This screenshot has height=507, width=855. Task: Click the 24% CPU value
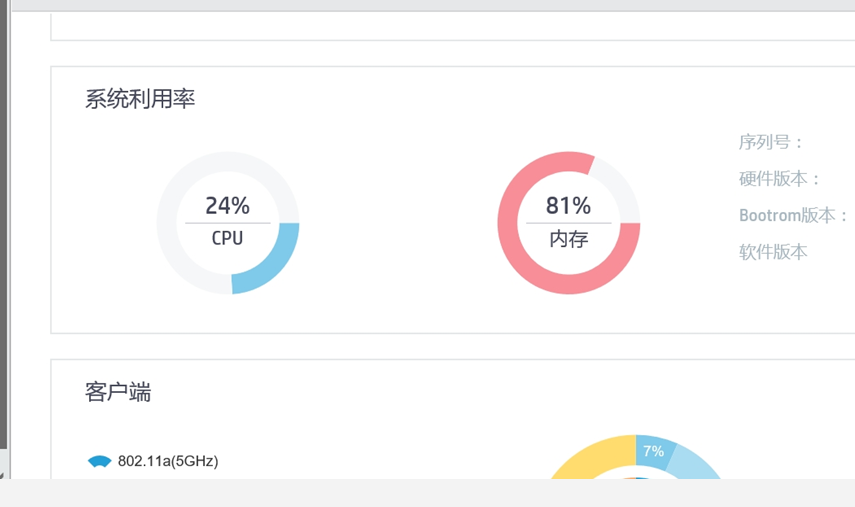coord(227,206)
